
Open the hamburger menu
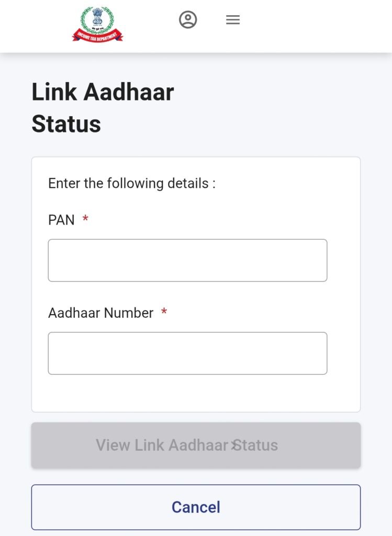pos(233,20)
